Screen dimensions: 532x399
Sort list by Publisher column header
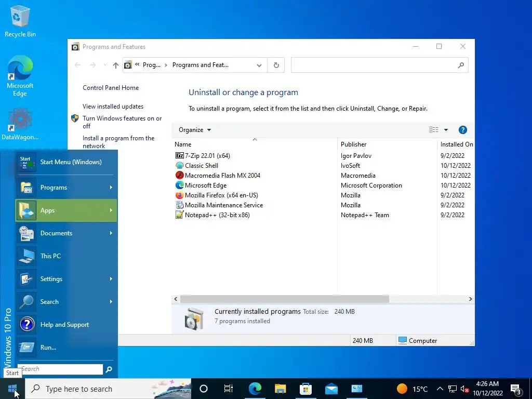click(387, 144)
